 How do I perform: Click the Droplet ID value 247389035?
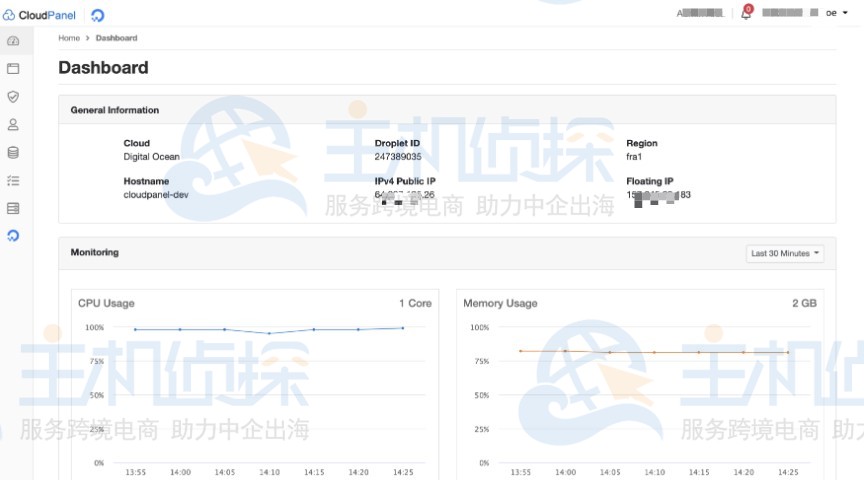(398, 157)
